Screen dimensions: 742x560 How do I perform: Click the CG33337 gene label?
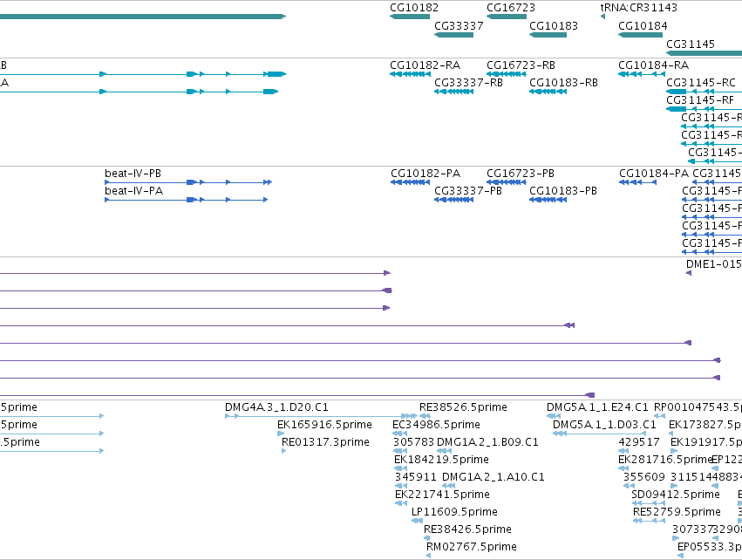coord(459,26)
